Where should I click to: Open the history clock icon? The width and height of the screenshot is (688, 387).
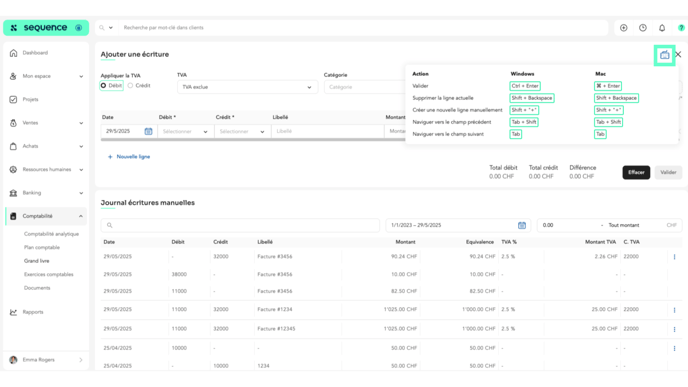[643, 28]
